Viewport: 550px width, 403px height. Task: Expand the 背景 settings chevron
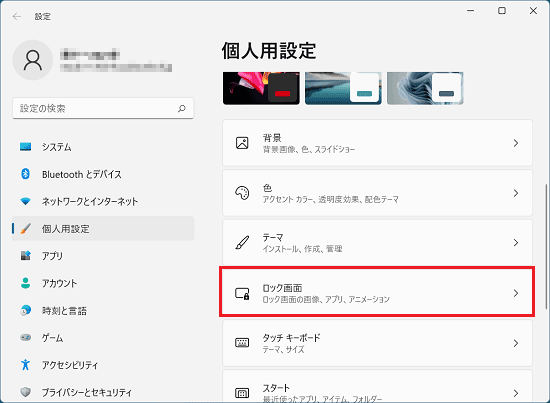(x=516, y=143)
